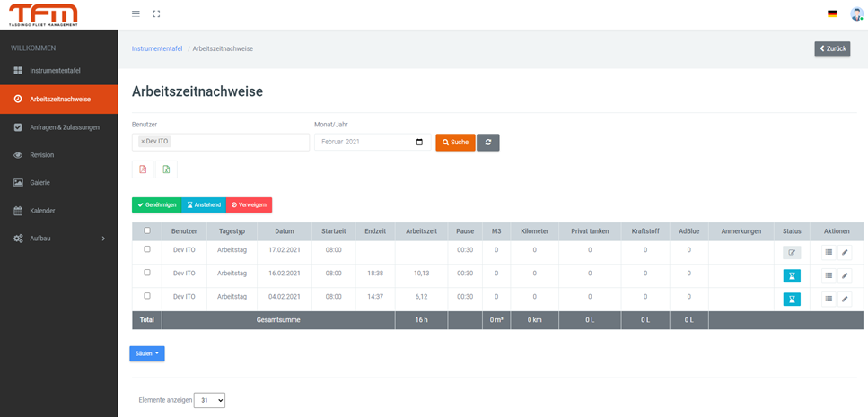The height and width of the screenshot is (417, 868).
Task: Enter fullscreen mode via the expand icon
Action: point(157,13)
